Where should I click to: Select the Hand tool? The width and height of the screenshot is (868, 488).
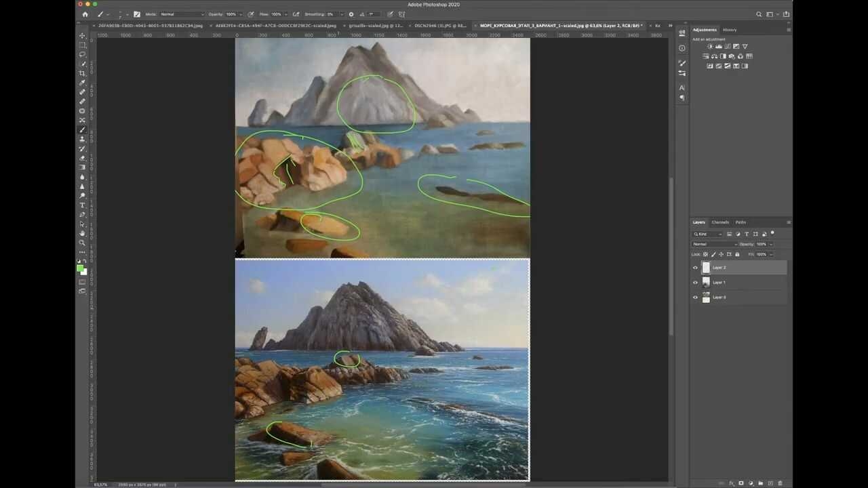(83, 233)
